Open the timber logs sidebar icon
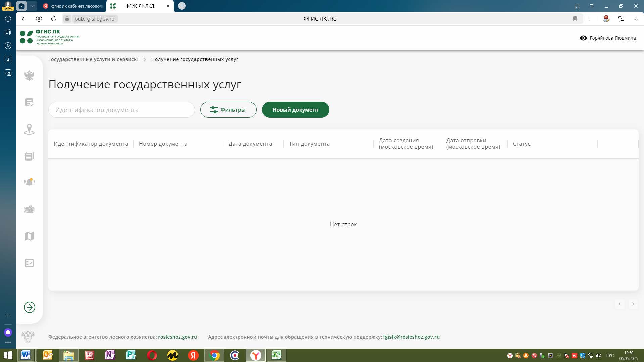The width and height of the screenshot is (644, 362). [29, 210]
